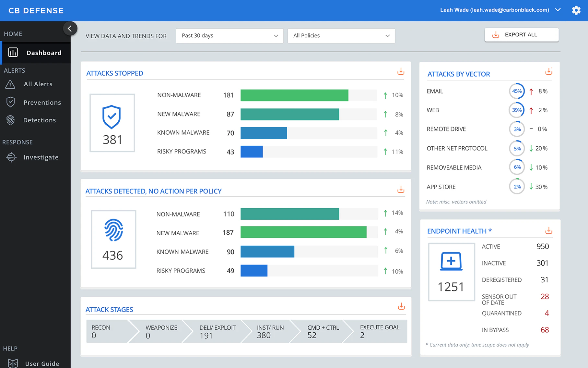Click the EXPORT ALL button
Viewport: 588px width, 368px height.
pos(521,35)
